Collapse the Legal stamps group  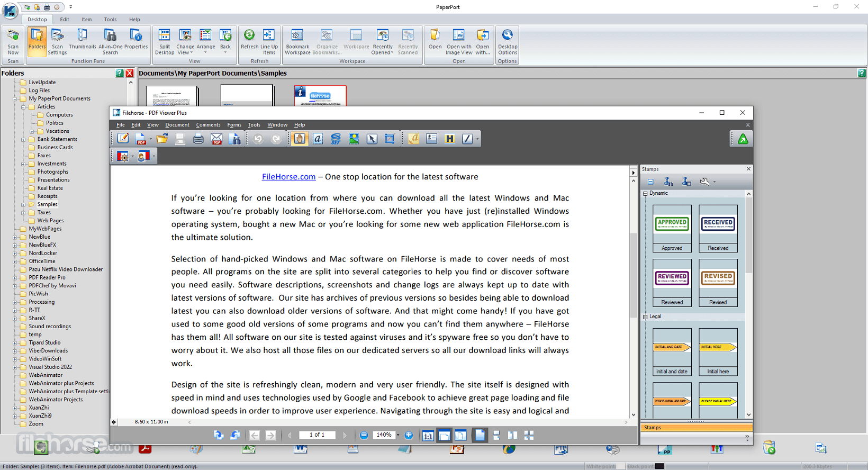tap(645, 317)
